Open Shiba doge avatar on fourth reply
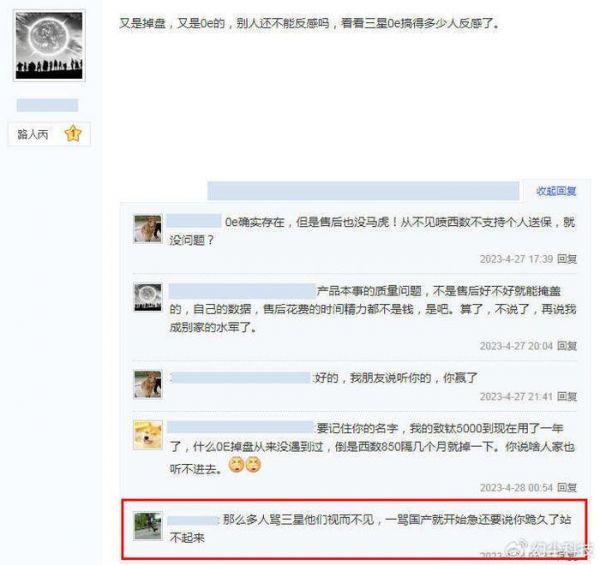600x565 pixels. 148,435
